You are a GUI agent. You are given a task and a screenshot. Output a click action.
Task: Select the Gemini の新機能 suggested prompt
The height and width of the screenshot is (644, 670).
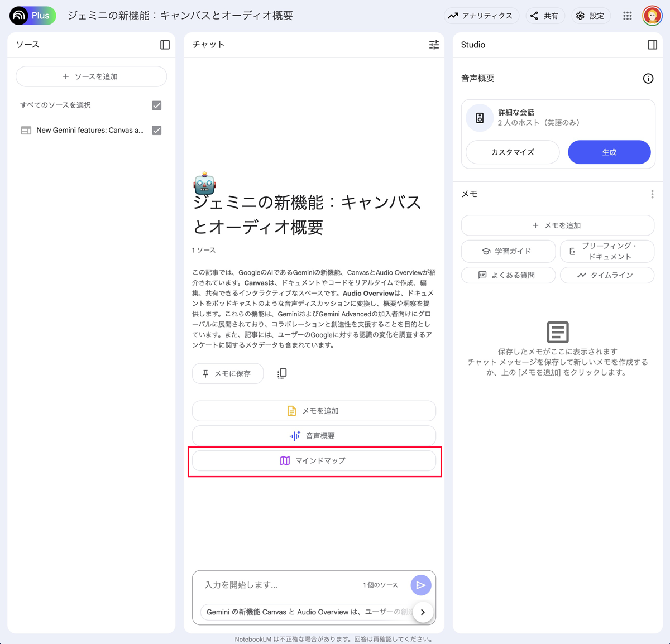306,612
